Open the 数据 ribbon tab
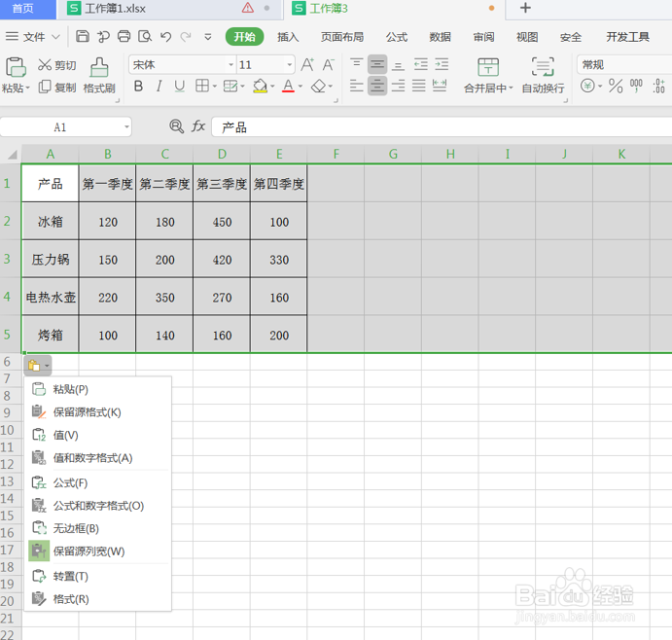The image size is (672, 640). pos(441,37)
